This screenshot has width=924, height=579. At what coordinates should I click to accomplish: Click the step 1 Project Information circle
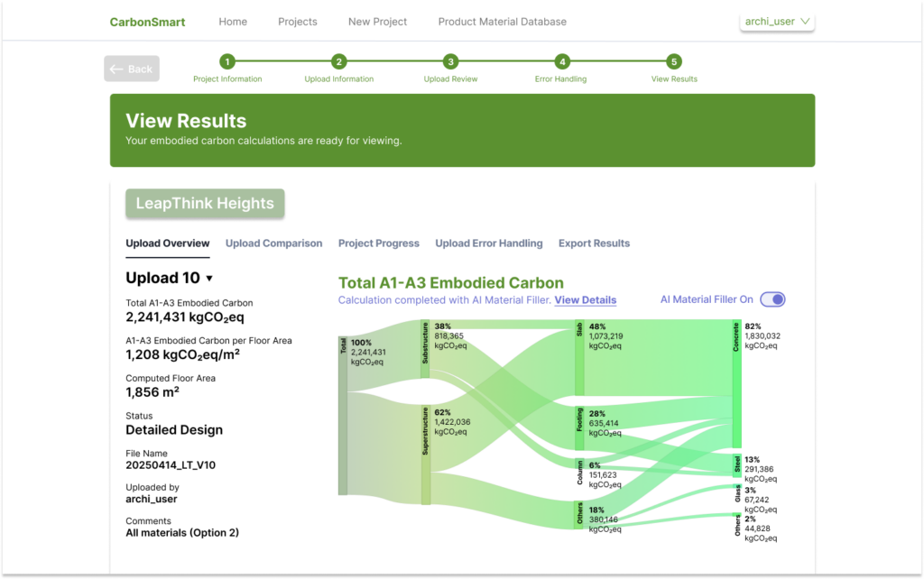226,63
